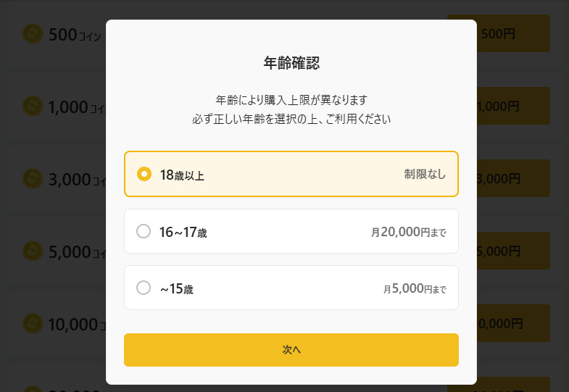Select the 18歳以上 radio button
Image resolution: width=569 pixels, height=392 pixels.
144,174
